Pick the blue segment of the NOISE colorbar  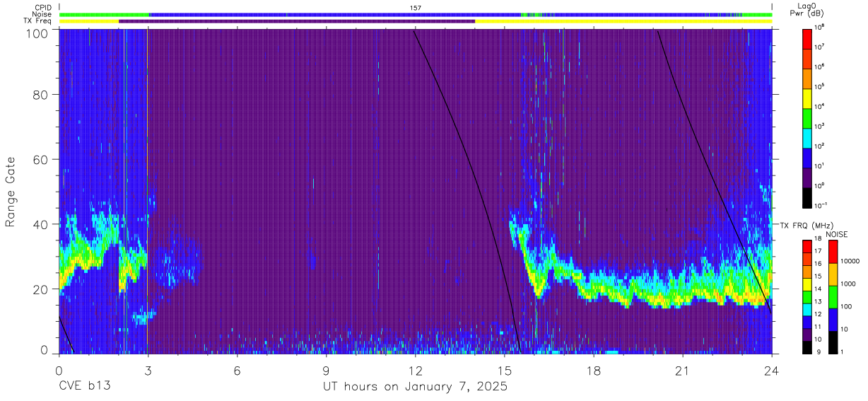pyautogui.click(x=833, y=320)
